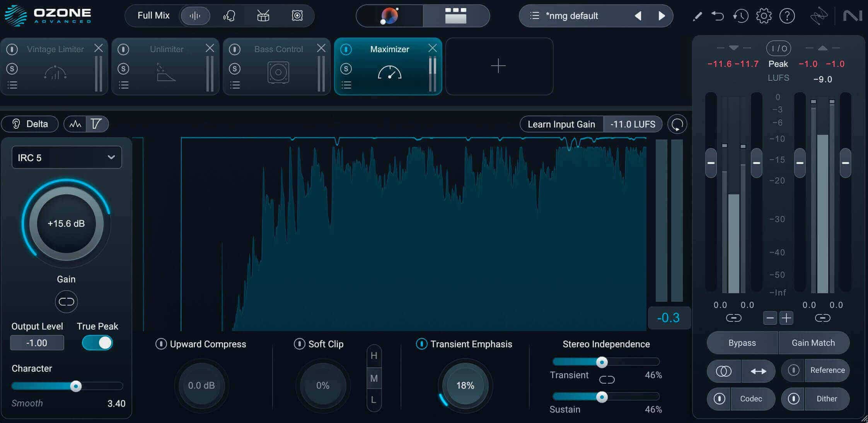Open the undo history clock icon
The height and width of the screenshot is (423, 868).
(740, 16)
